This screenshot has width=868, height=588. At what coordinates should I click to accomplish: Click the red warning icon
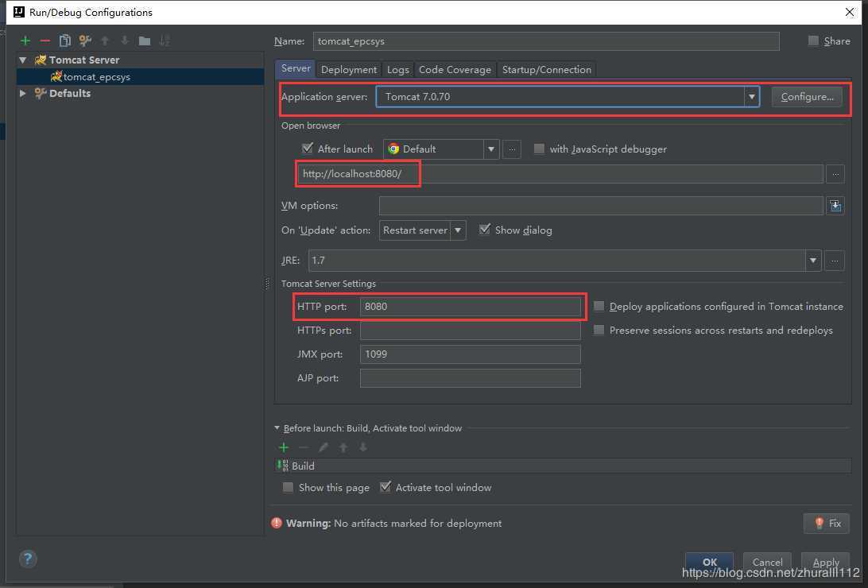point(277,523)
